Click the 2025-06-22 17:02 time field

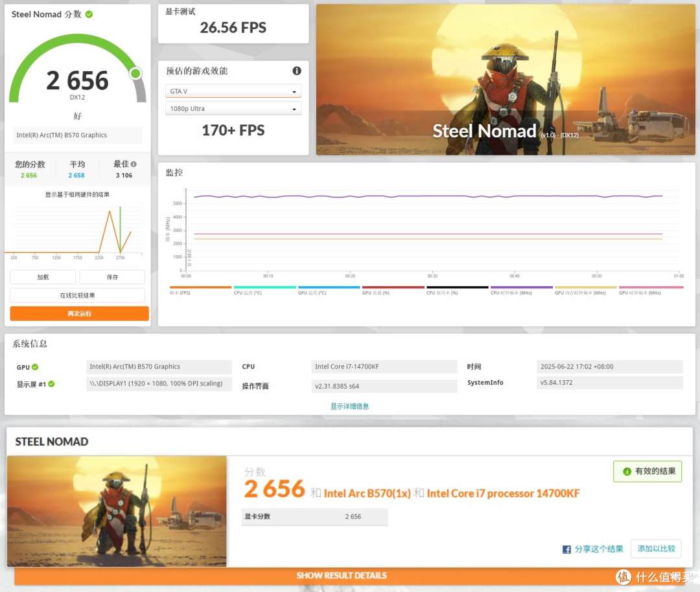pos(610,367)
